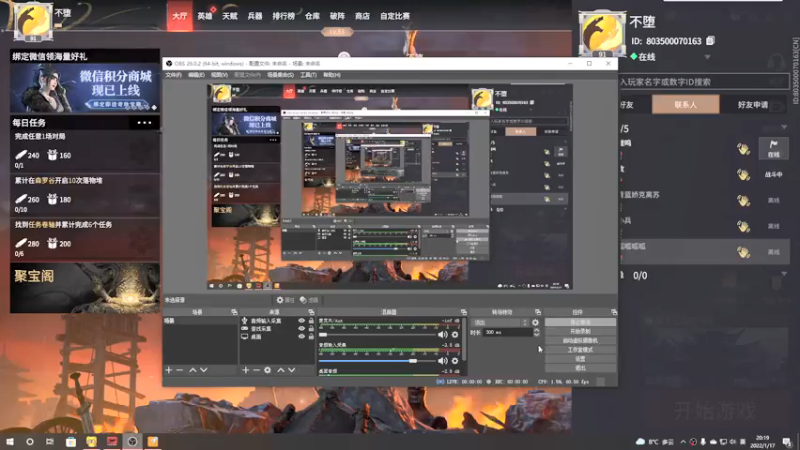Wave at the friend marked 战斗中

(x=743, y=174)
